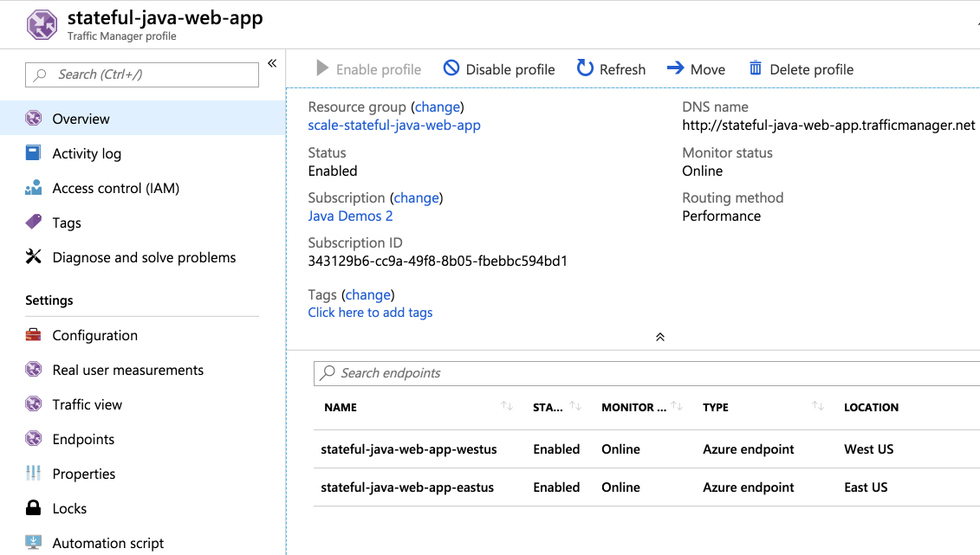
Task: Click the Enable profile play icon
Action: pos(322,68)
